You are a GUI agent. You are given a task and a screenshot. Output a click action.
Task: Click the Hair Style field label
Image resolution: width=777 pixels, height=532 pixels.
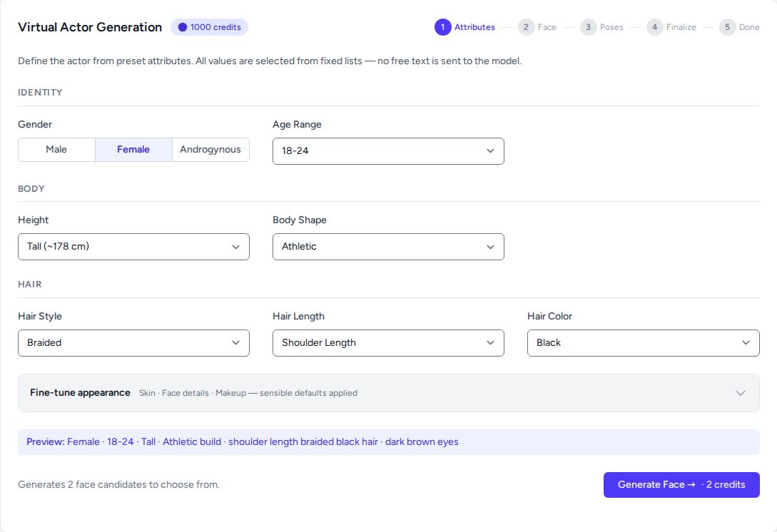[40, 316]
